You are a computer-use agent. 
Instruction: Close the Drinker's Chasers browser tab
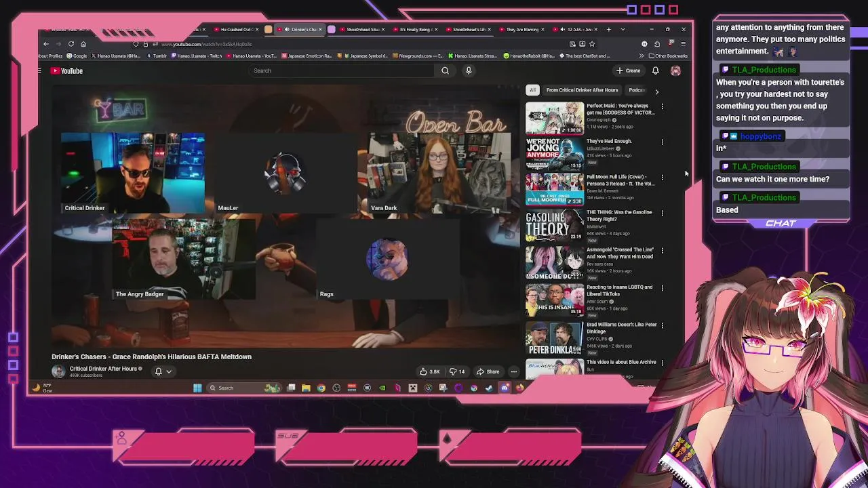320,29
